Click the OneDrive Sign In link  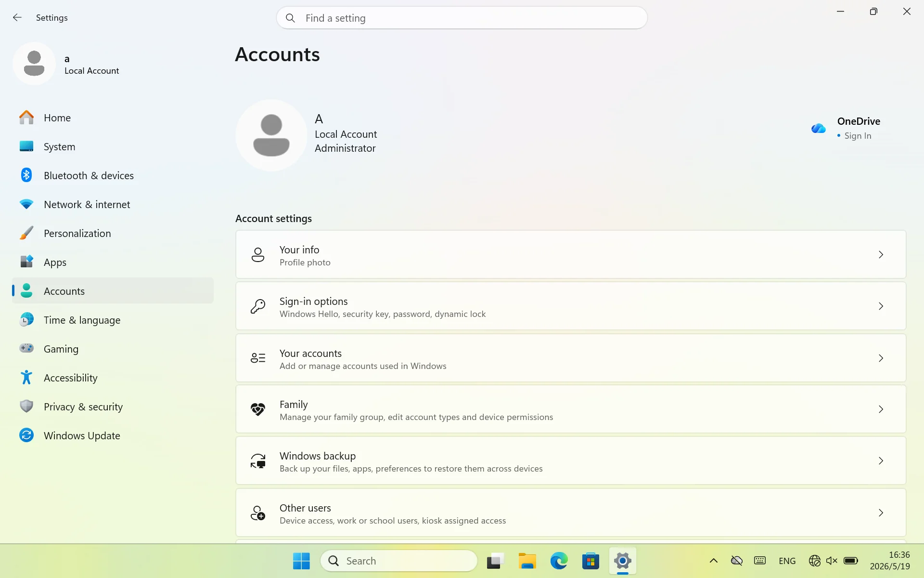click(x=858, y=136)
